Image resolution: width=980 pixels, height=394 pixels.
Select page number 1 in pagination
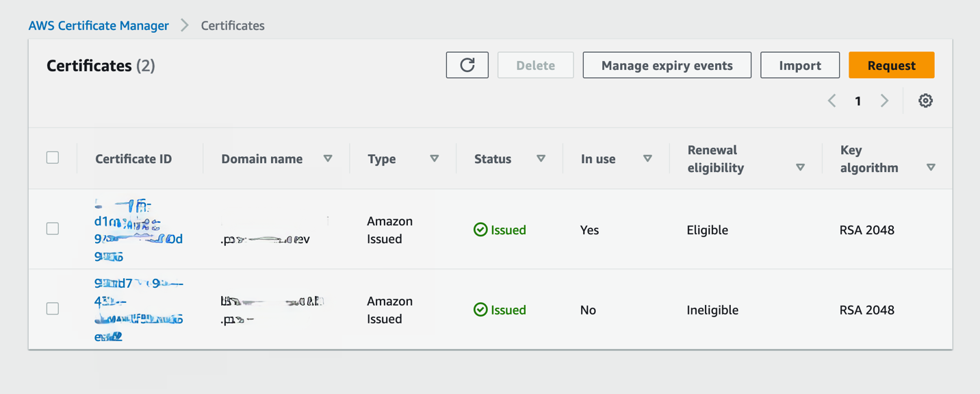[x=858, y=101]
